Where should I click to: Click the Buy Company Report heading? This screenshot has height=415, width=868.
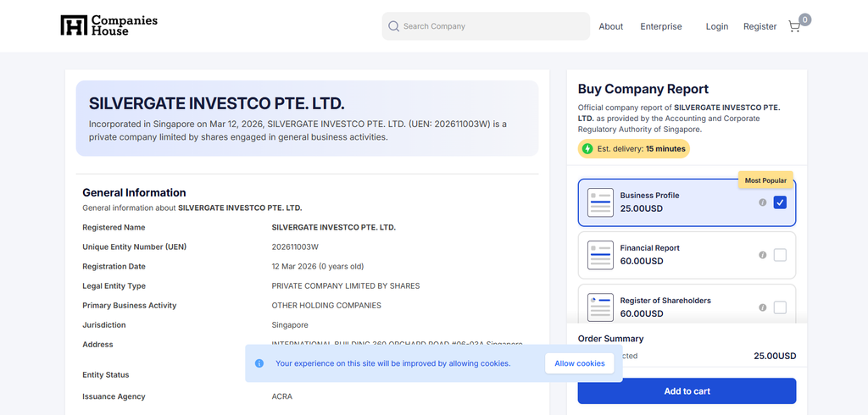[643, 89]
